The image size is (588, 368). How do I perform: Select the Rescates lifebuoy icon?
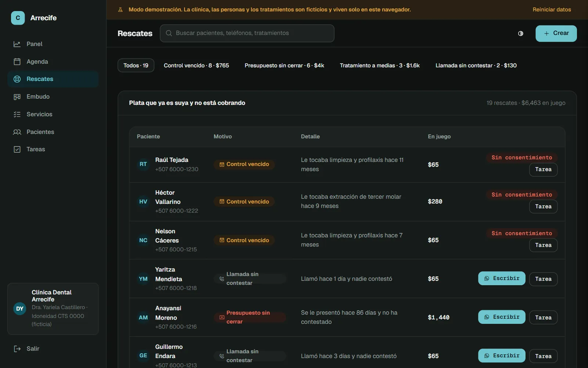click(17, 79)
